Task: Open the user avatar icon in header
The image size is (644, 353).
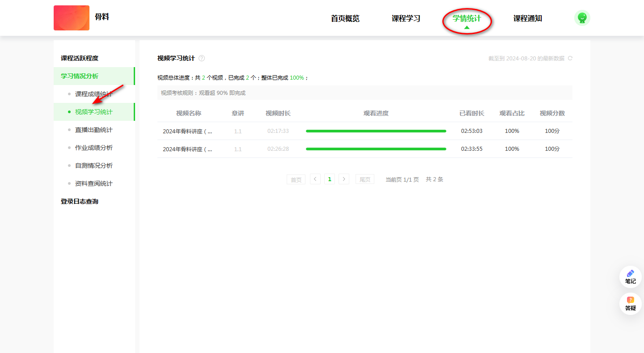Action: pos(582,18)
